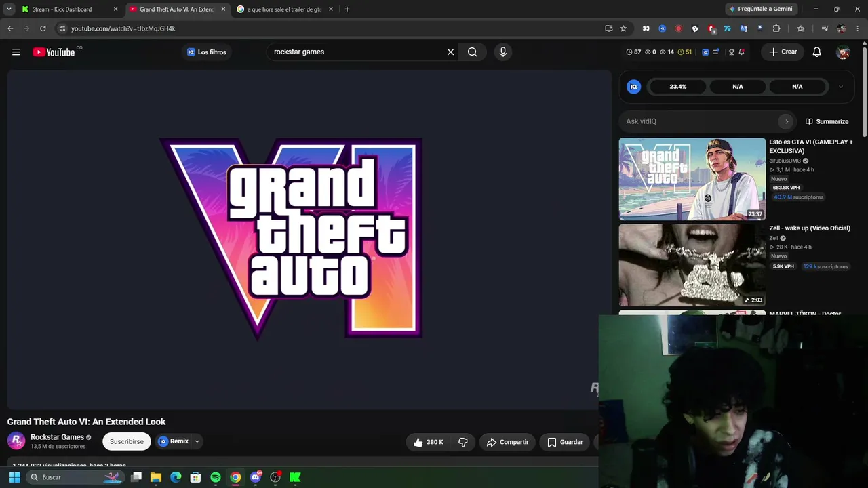868x488 pixels.
Task: Go back to the previous page
Action: (10, 28)
